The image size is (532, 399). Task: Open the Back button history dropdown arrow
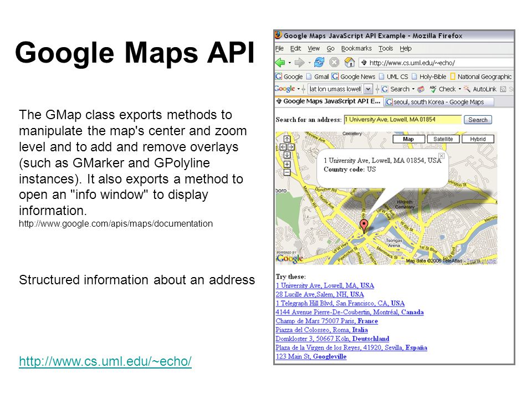click(x=289, y=63)
